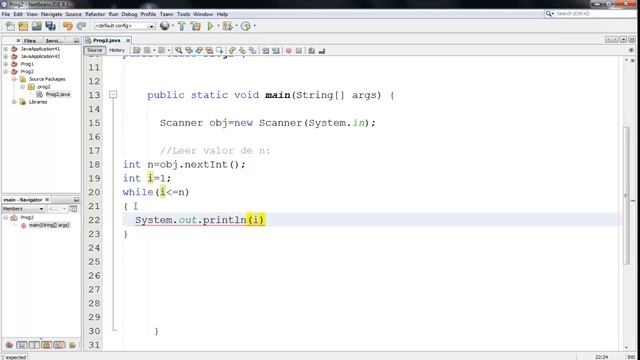The width and height of the screenshot is (640, 360).
Task: Click the Find Selection magnifier icon
Action: pos(179,51)
